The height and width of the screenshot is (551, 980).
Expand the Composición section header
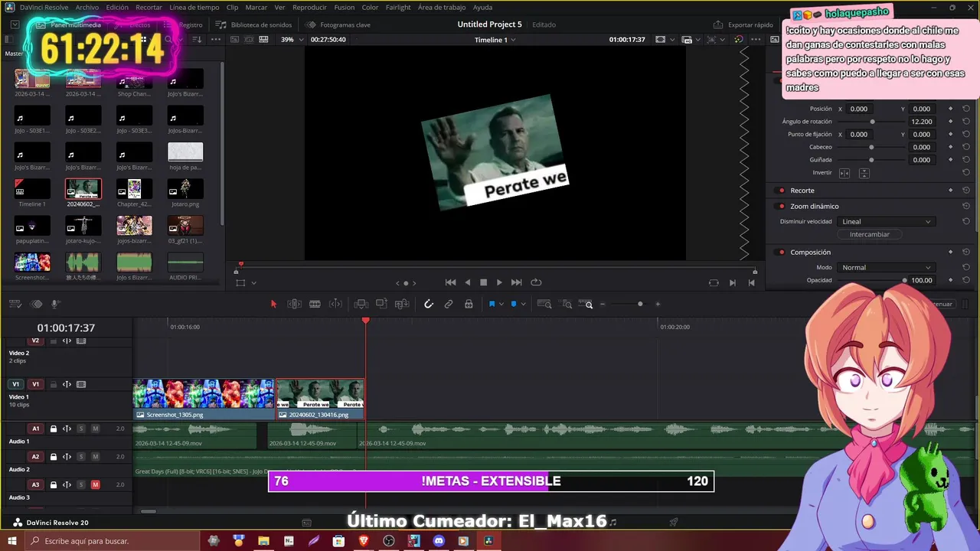(810, 252)
